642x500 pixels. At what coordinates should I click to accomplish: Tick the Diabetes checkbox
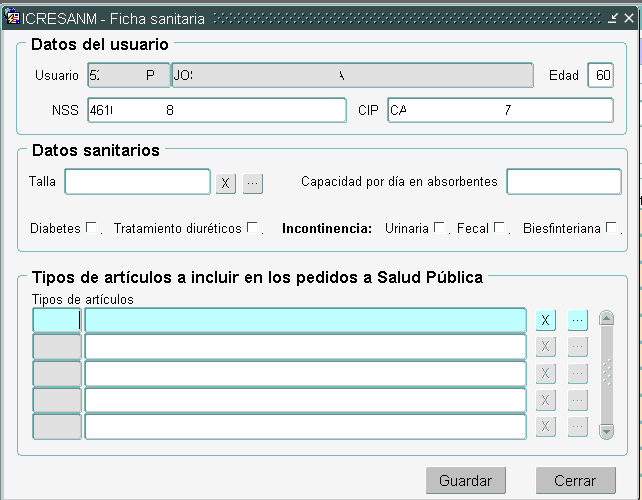(x=92, y=228)
